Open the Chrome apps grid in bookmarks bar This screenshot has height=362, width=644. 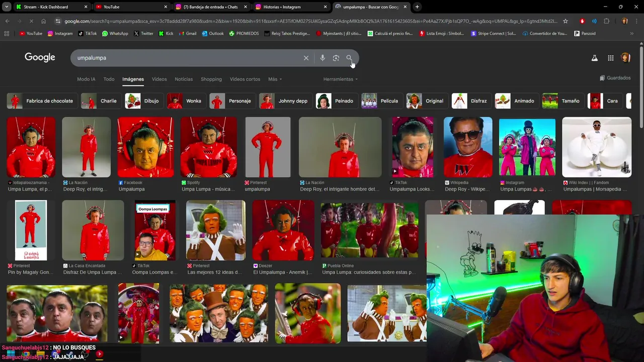tap(7, 34)
